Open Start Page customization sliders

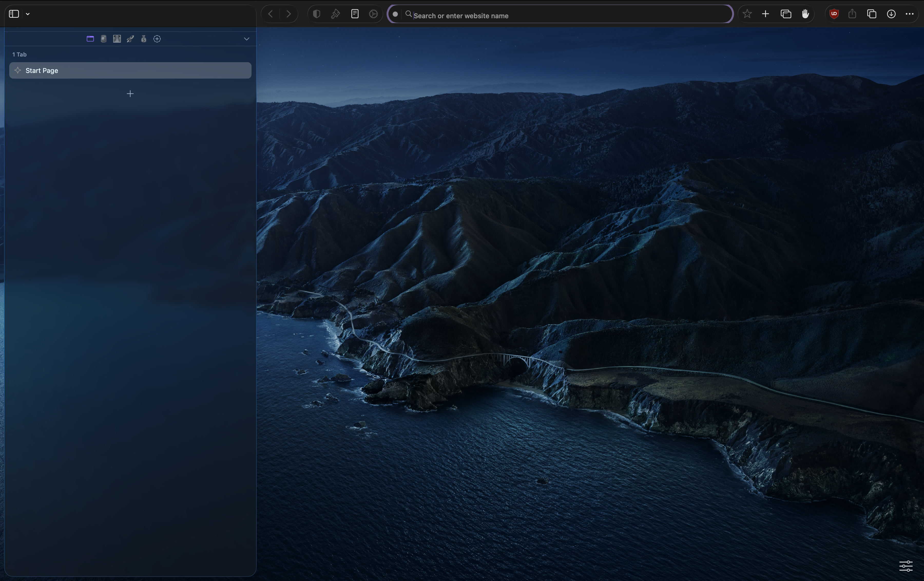point(906,566)
